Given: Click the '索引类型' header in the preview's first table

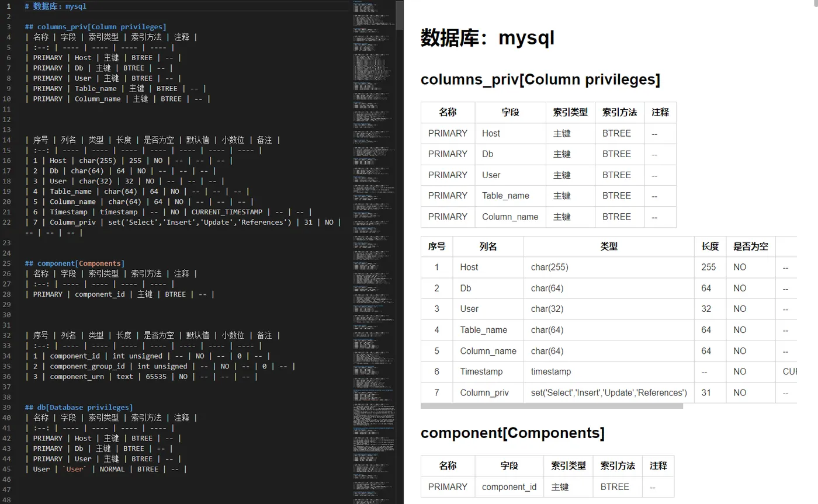Looking at the screenshot, I should (570, 113).
